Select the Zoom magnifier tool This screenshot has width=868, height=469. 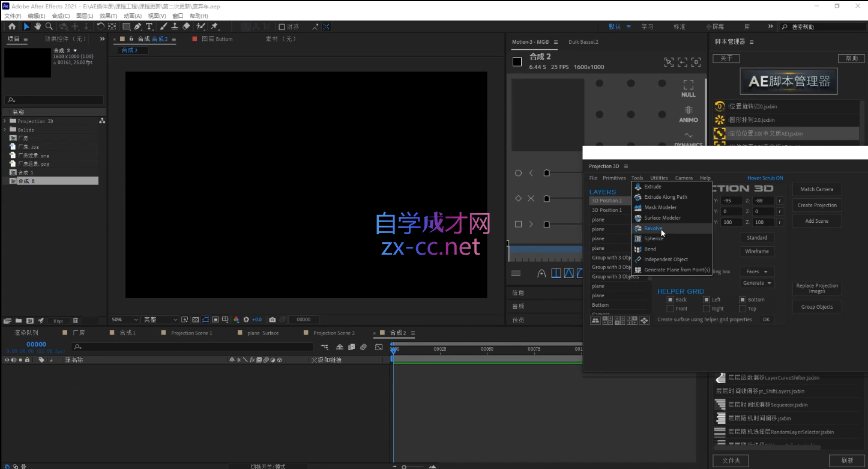(49, 26)
